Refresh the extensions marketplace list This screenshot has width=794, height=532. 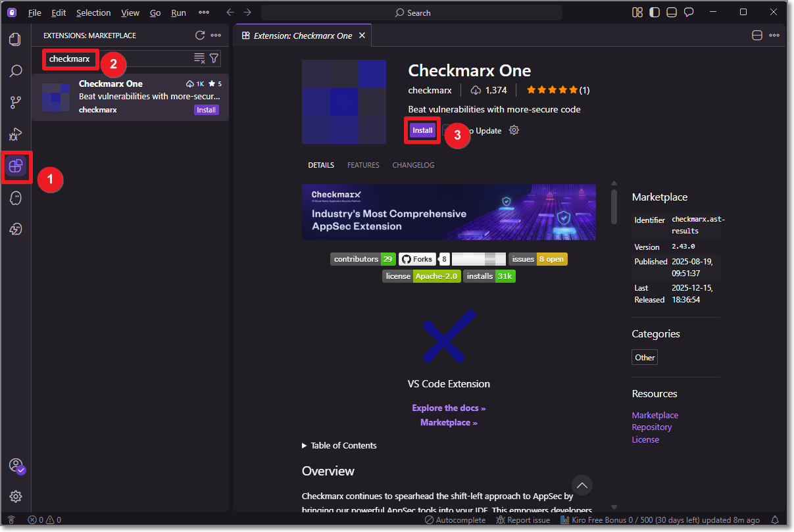pyautogui.click(x=200, y=36)
